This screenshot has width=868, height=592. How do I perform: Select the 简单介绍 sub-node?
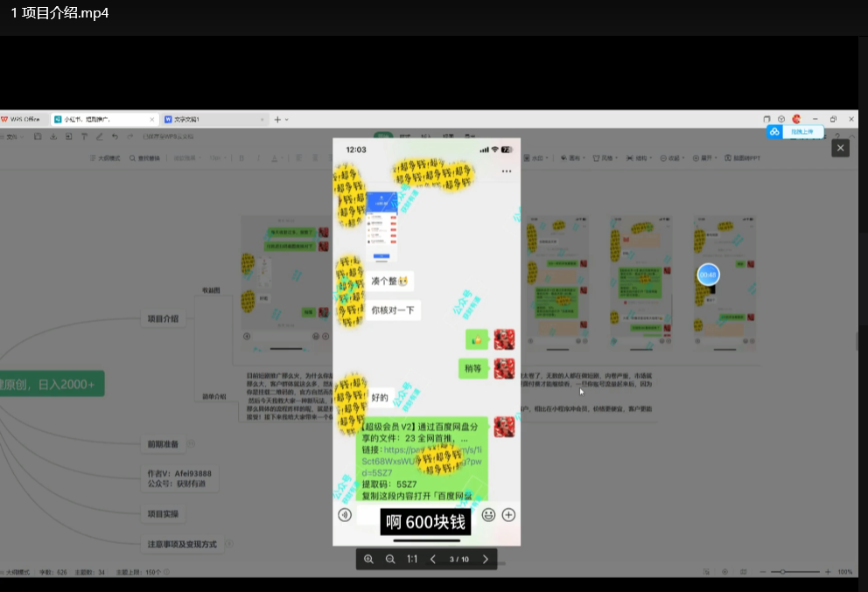214,397
